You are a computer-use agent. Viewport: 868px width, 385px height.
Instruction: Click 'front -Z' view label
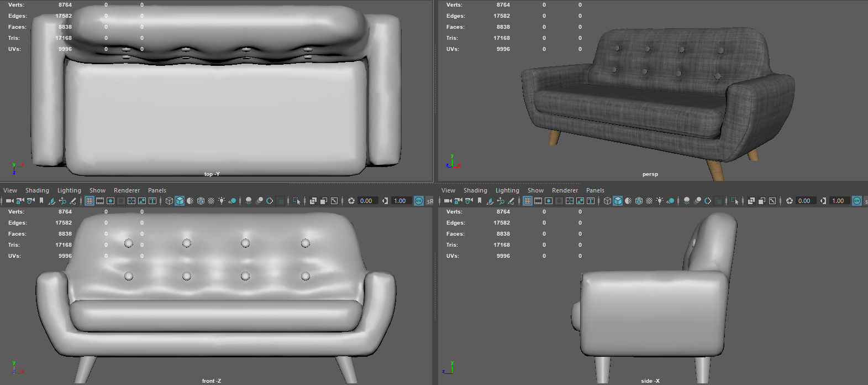point(212,381)
